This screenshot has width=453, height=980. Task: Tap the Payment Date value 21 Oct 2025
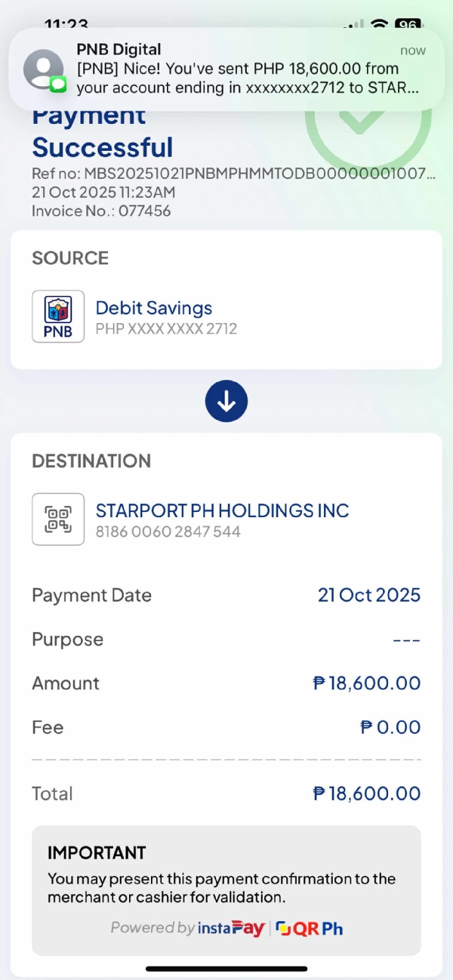pyautogui.click(x=368, y=595)
